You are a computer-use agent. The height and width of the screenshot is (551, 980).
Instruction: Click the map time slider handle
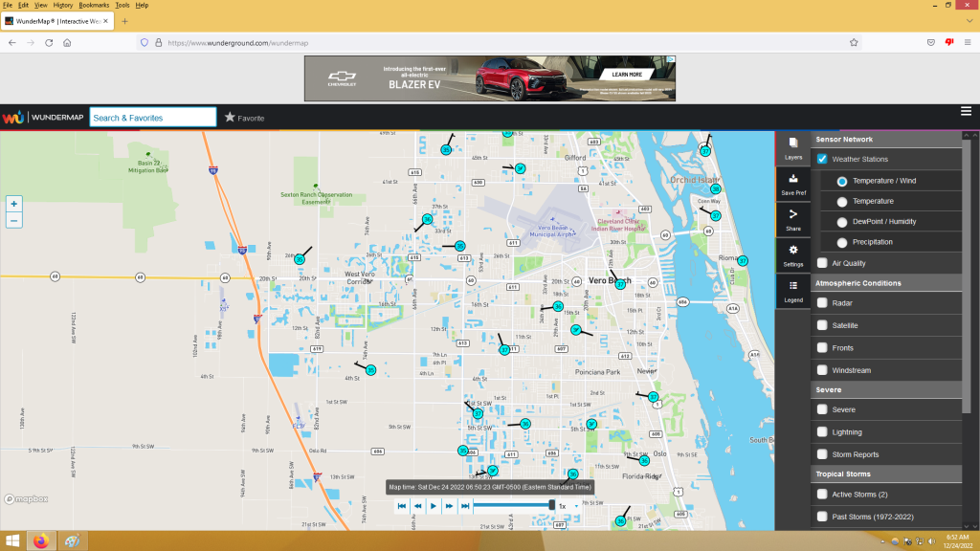(552, 505)
